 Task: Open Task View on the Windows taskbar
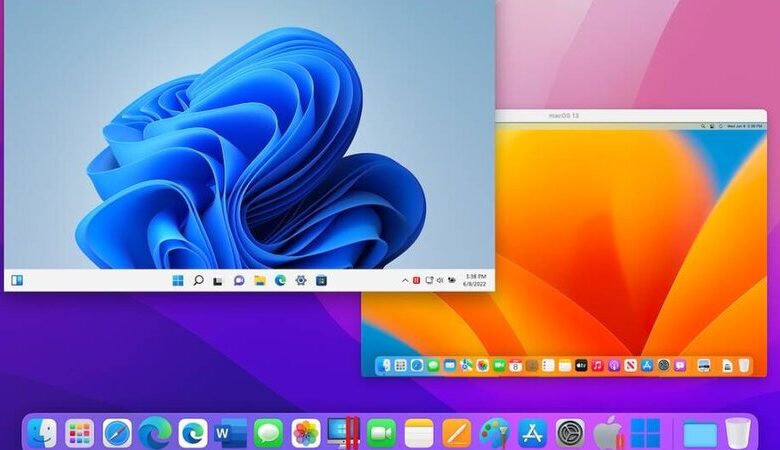tap(218, 281)
